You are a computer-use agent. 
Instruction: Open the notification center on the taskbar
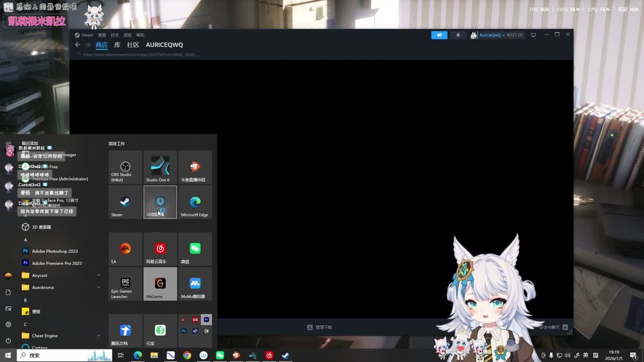click(633, 355)
